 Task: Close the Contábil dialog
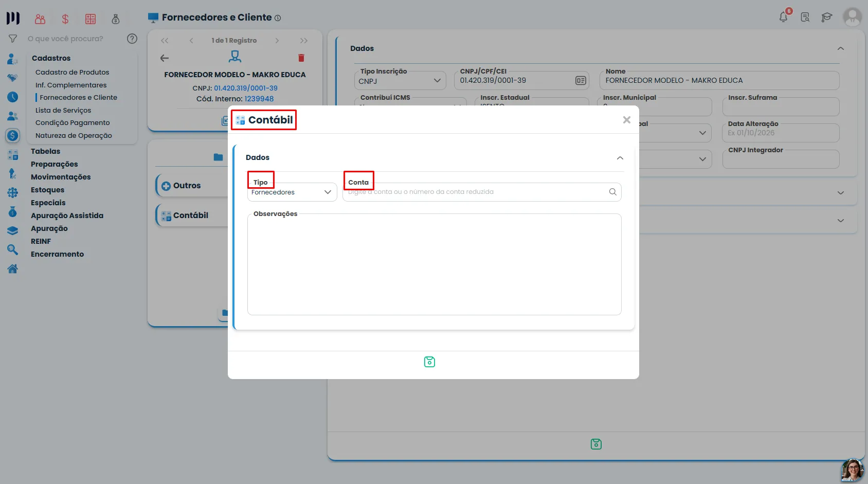point(626,120)
